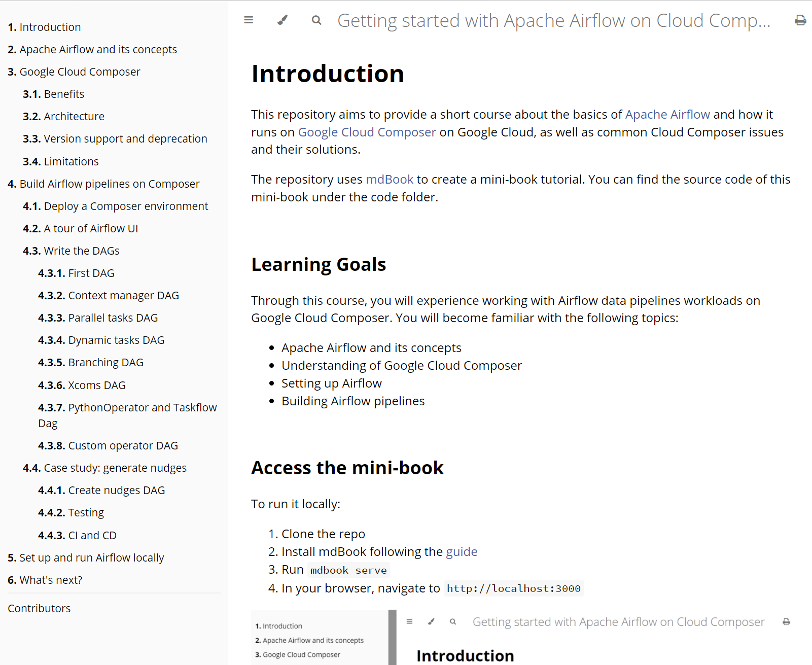Click the Learning Goals heading

point(319,265)
